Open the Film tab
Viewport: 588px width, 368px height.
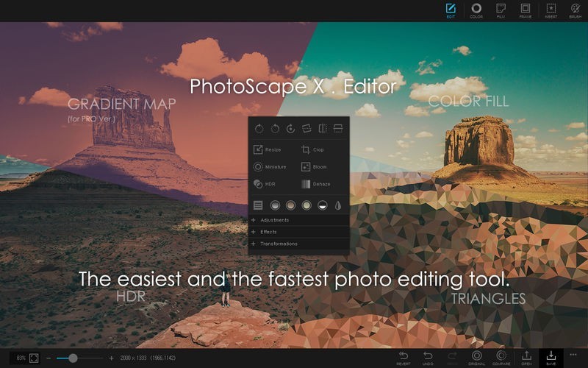tap(501, 11)
